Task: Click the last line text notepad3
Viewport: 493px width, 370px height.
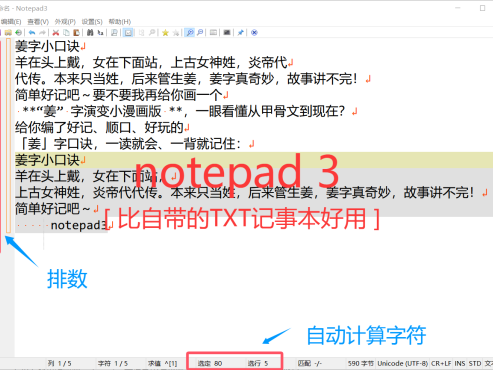Action: click(79, 225)
